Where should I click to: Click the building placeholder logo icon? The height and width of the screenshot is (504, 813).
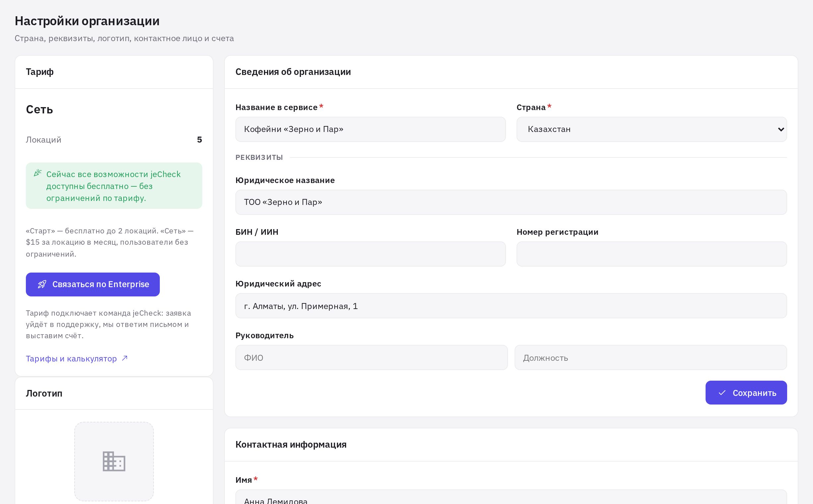[x=114, y=462]
